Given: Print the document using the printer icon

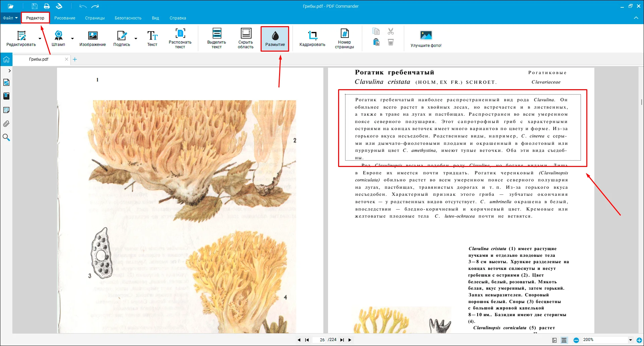Looking at the screenshot, I should tap(47, 6).
